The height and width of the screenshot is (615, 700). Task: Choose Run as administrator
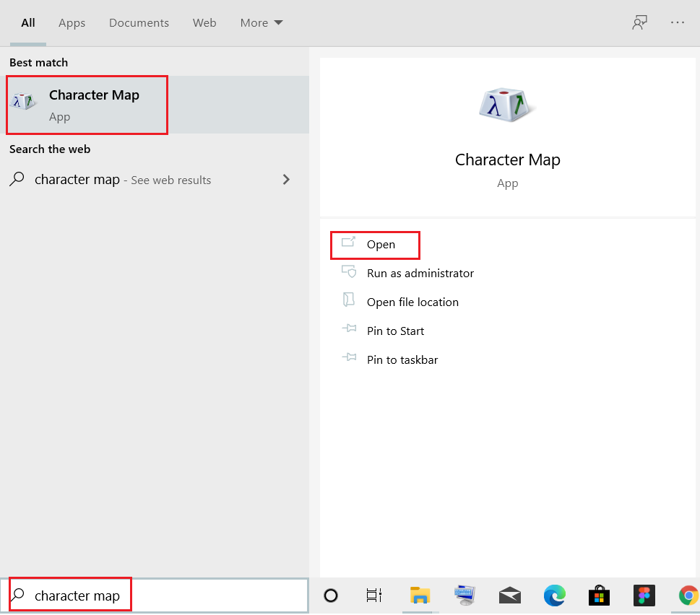click(x=420, y=274)
